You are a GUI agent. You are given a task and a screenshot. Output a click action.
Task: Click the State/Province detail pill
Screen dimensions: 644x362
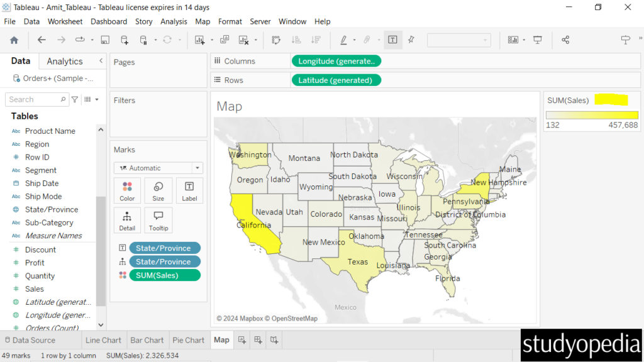[165, 261]
